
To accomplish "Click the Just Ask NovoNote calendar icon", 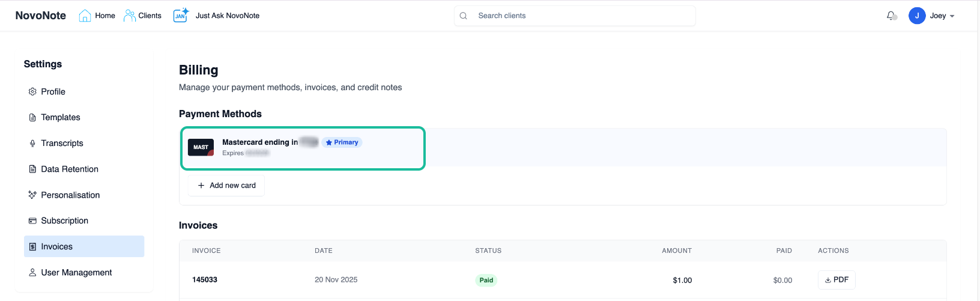I will tap(181, 16).
